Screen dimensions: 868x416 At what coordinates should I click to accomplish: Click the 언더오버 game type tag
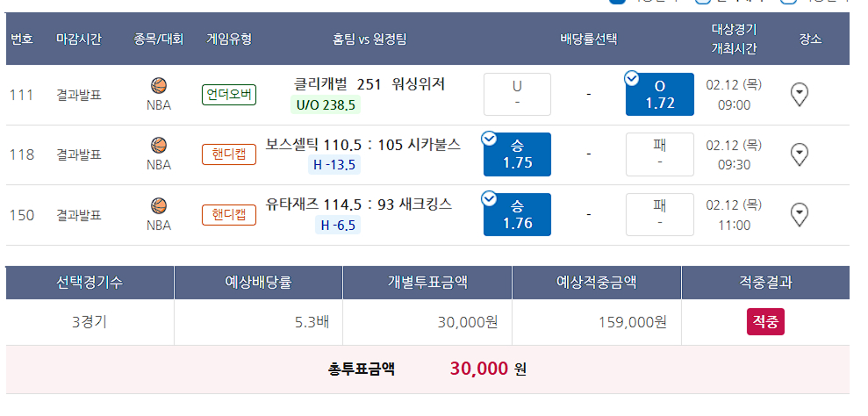point(229,95)
